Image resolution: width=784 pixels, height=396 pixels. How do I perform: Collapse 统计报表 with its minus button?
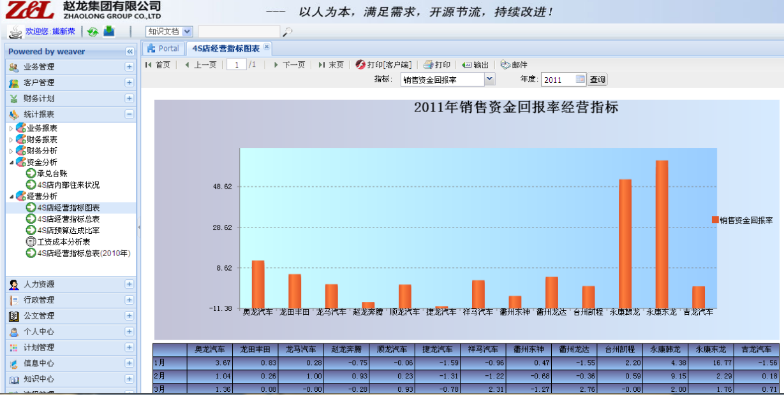point(129,114)
